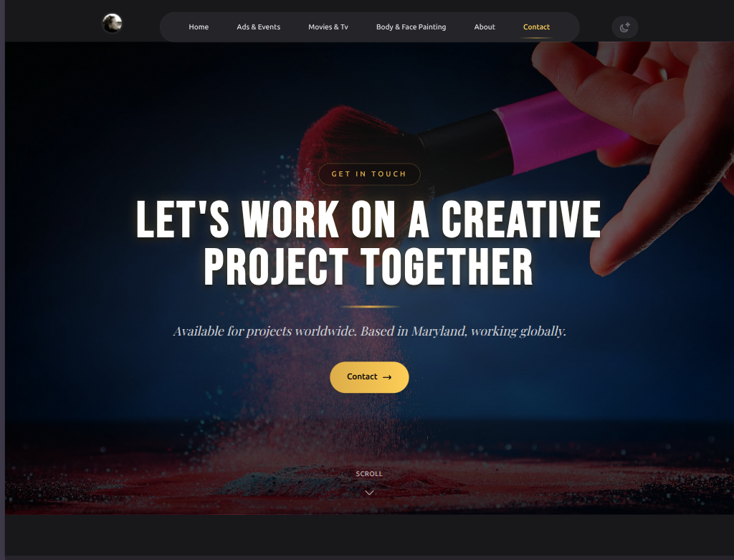Go to Ads & Events page
Image resolution: width=734 pixels, height=560 pixels.
(x=258, y=27)
